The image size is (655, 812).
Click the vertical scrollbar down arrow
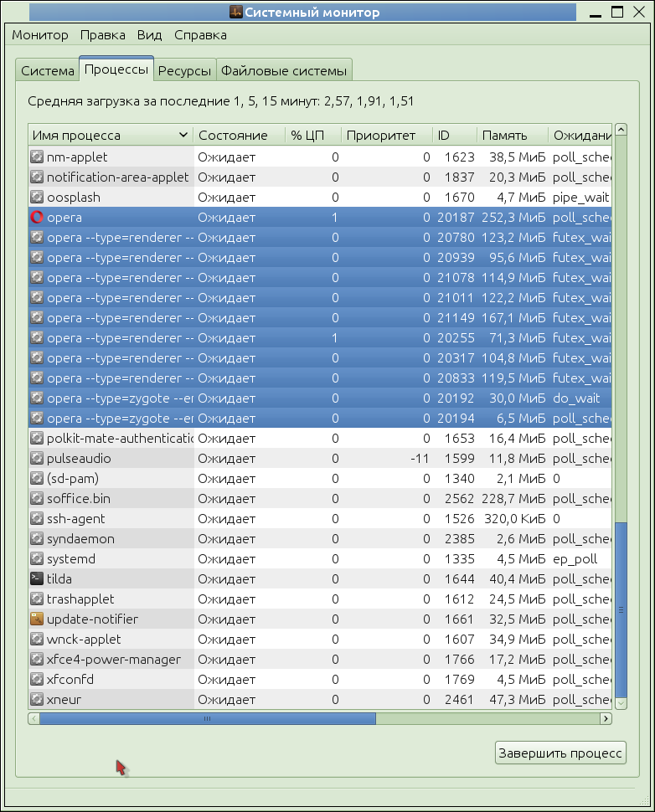pos(621,703)
